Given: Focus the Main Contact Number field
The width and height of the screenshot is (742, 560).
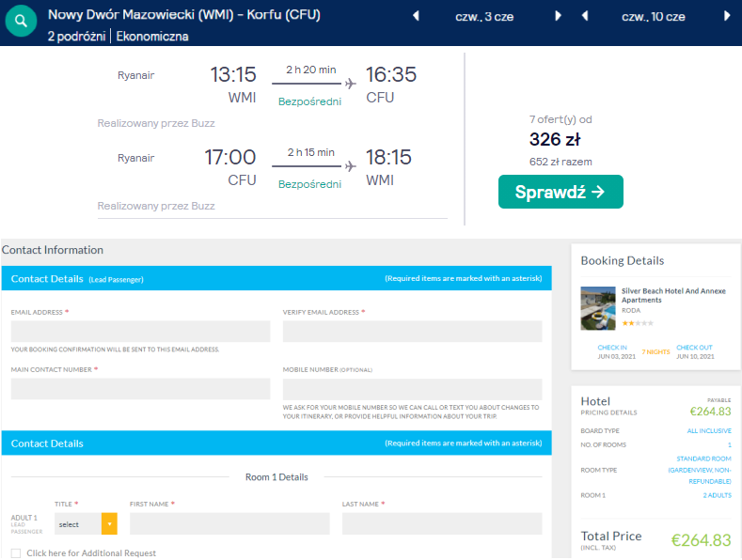Looking at the screenshot, I should pyautogui.click(x=140, y=389).
